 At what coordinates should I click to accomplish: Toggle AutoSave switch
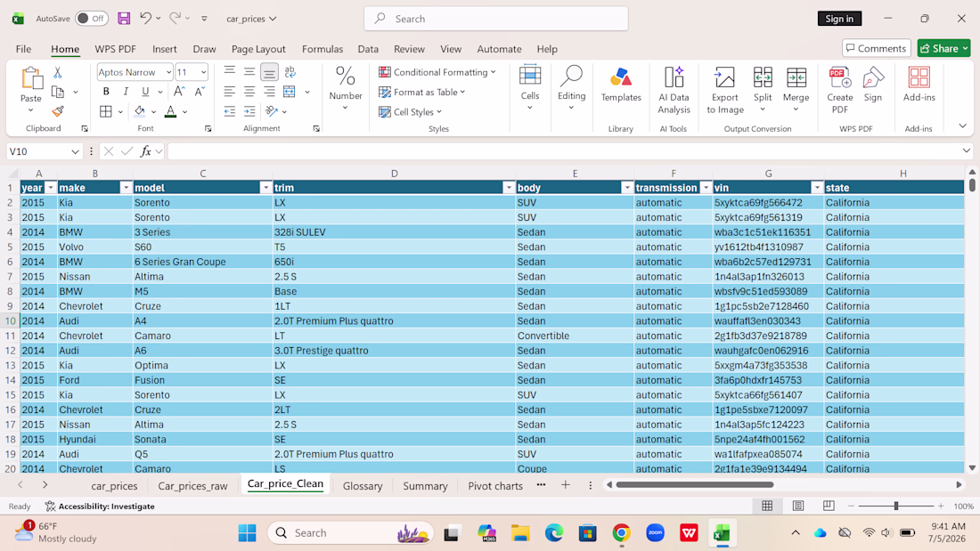pos(91,19)
